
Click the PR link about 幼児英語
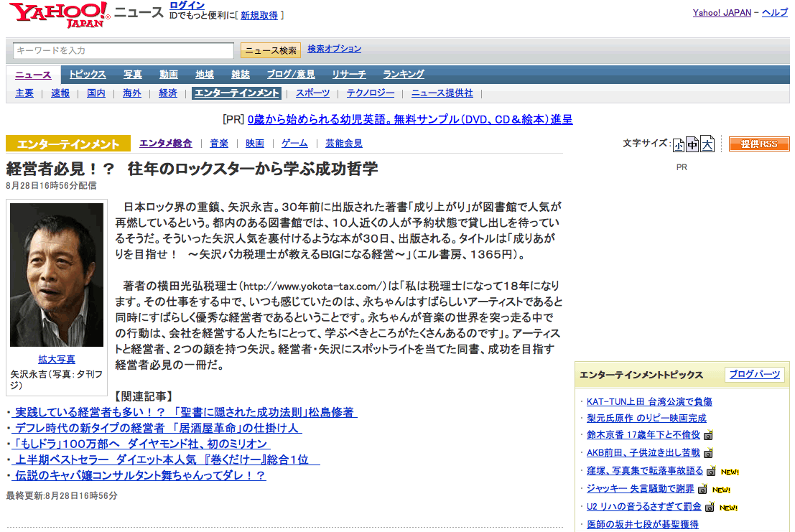(x=410, y=120)
